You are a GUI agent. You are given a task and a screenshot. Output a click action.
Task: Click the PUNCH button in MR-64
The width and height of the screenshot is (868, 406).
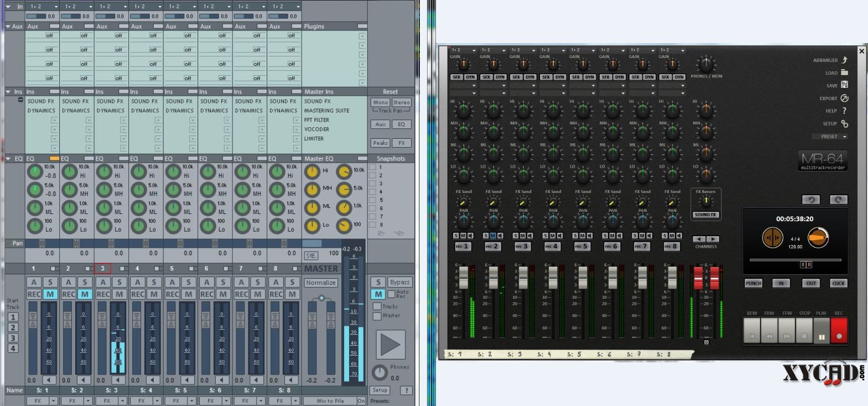pos(753,283)
